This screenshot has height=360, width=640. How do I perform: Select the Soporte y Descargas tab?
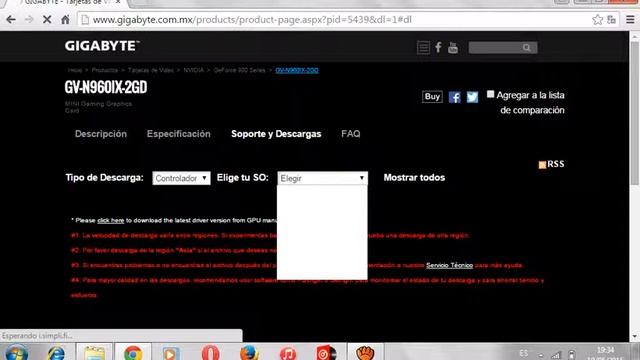(x=276, y=134)
